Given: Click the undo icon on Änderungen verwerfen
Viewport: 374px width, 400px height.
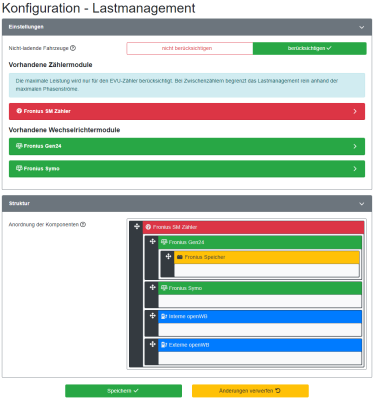Looking at the screenshot, I should (x=278, y=390).
